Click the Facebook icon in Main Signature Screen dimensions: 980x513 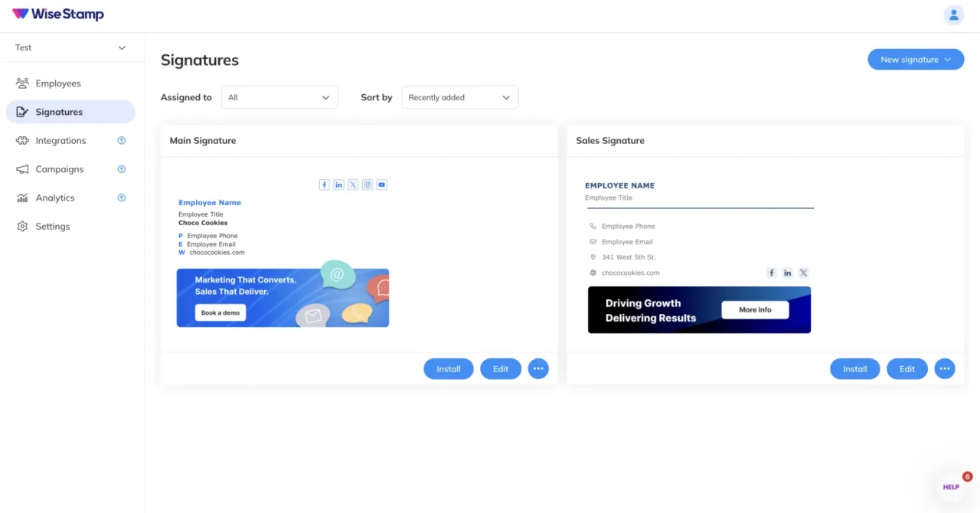tap(325, 185)
